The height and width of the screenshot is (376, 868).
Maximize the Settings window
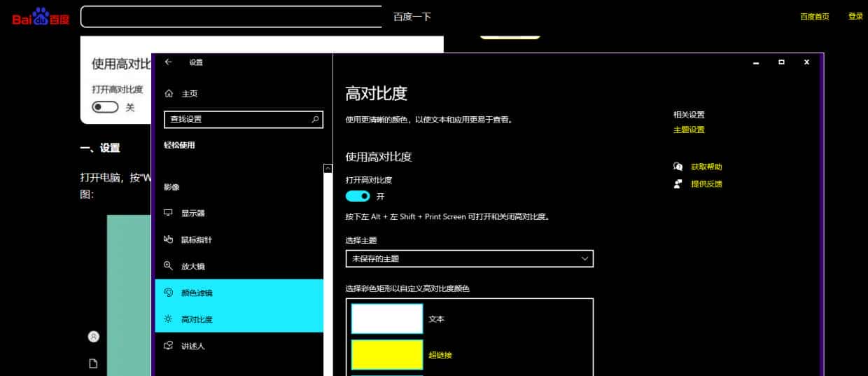point(781,62)
